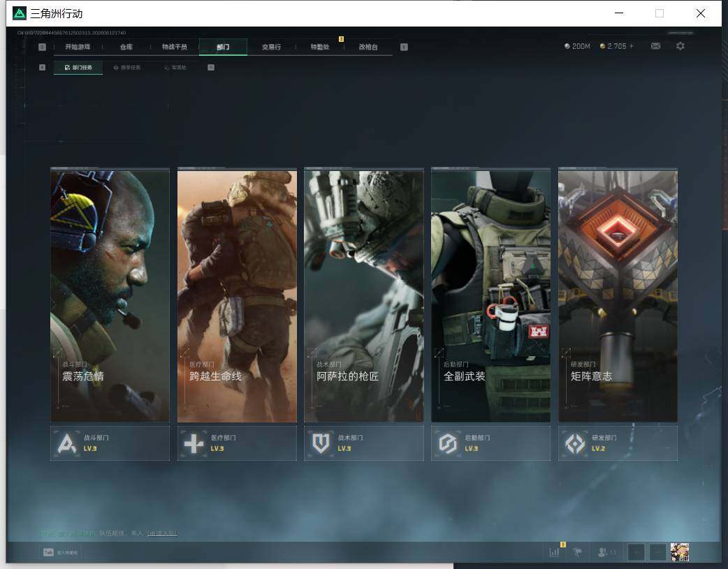Click the tactical department shield emblem
728x569 pixels.
coord(321,444)
